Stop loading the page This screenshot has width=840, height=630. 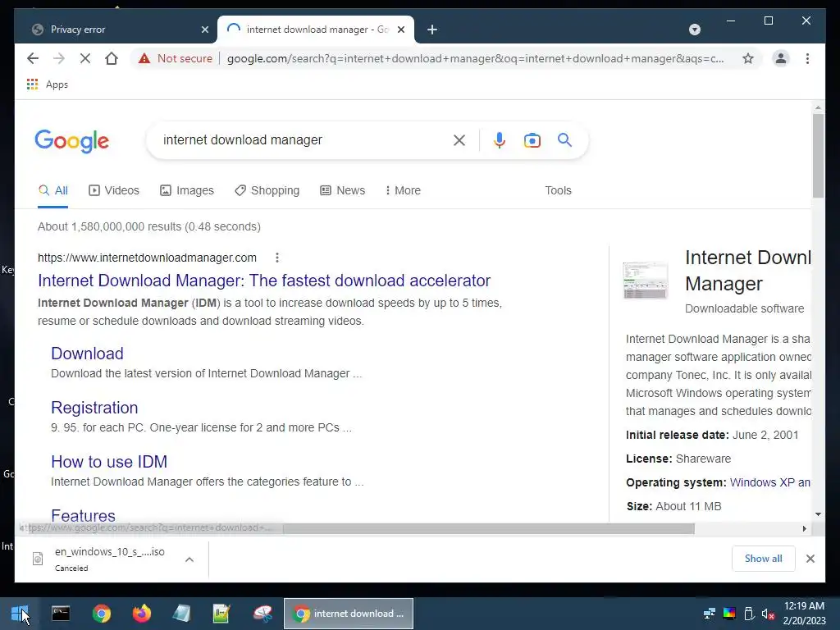coord(85,58)
